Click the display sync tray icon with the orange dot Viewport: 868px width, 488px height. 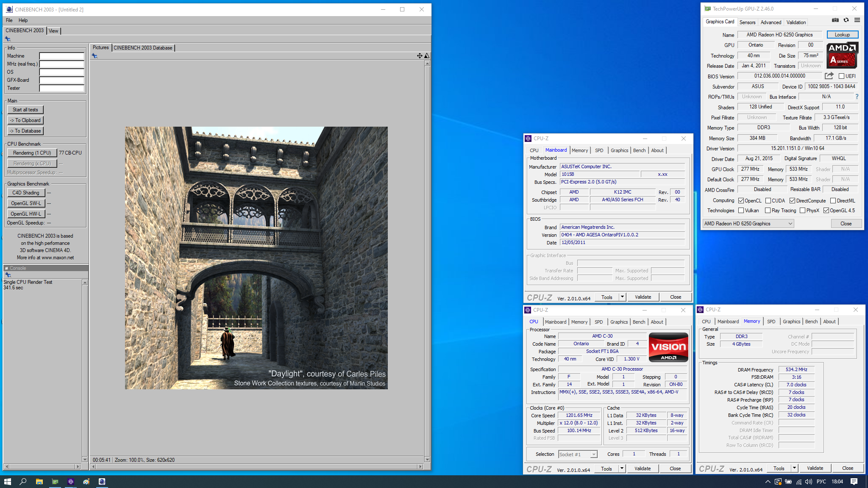(x=778, y=482)
